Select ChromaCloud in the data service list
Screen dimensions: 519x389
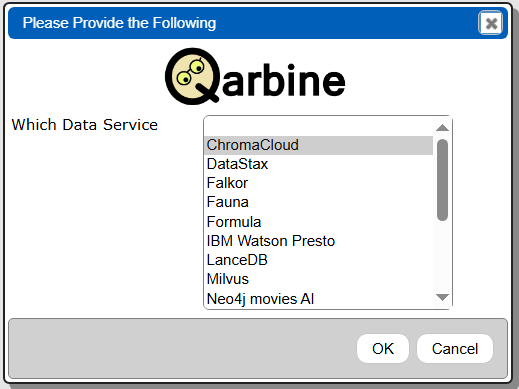pos(318,145)
